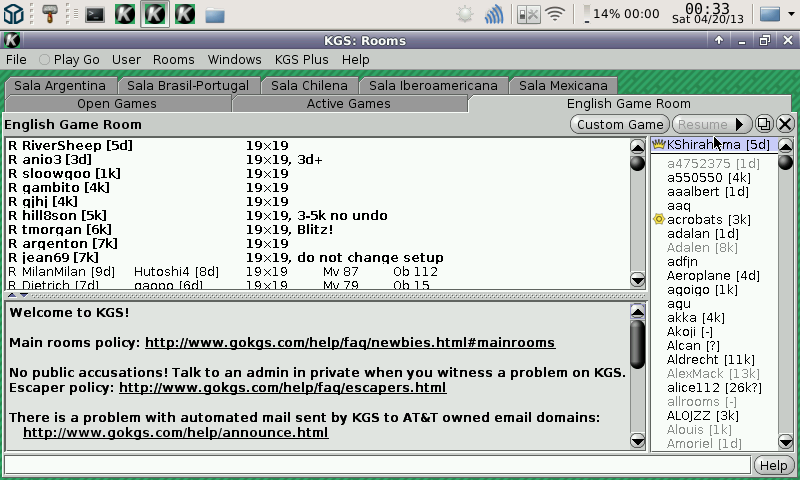Switch to Open Games tab
This screenshot has width=800, height=480.
coord(117,104)
